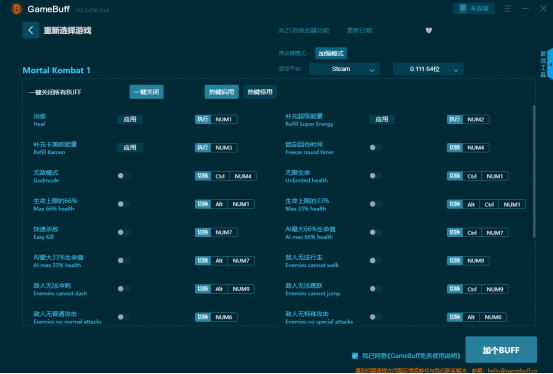
Task: Click the big add BUFF button
Action: pos(501,350)
